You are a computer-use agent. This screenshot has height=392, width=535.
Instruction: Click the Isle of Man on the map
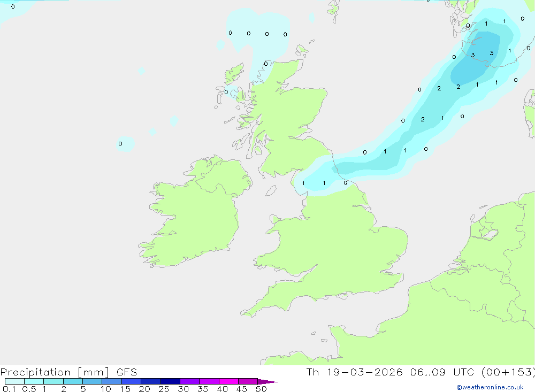271,190
